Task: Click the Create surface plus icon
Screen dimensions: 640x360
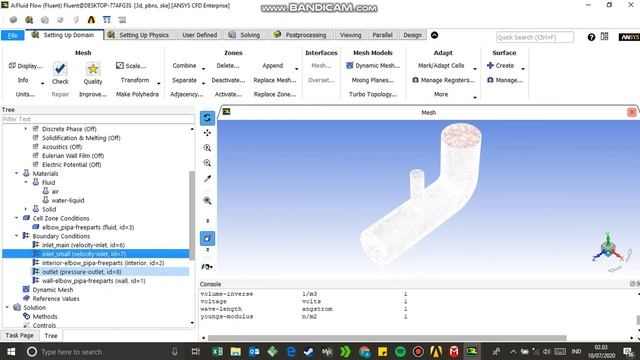Action: tap(490, 65)
